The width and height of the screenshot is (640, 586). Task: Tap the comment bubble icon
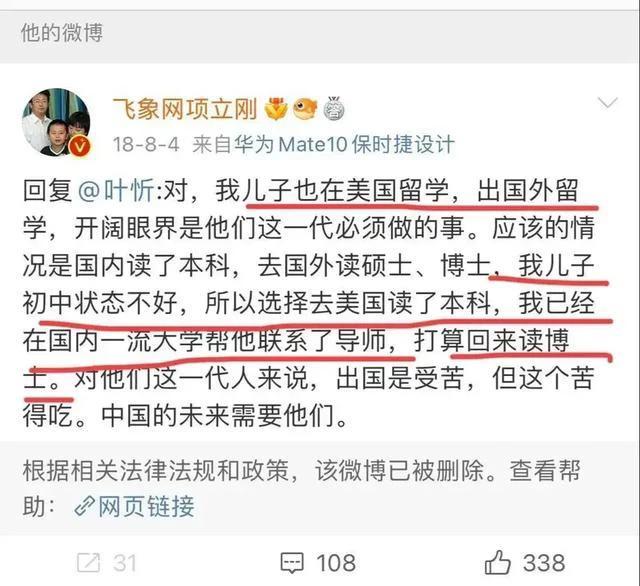pos(292,563)
